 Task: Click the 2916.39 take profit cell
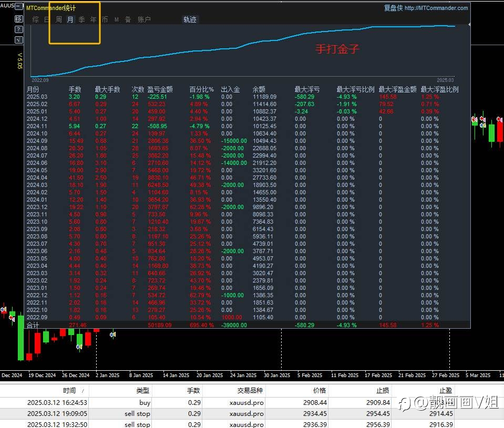coord(441,424)
